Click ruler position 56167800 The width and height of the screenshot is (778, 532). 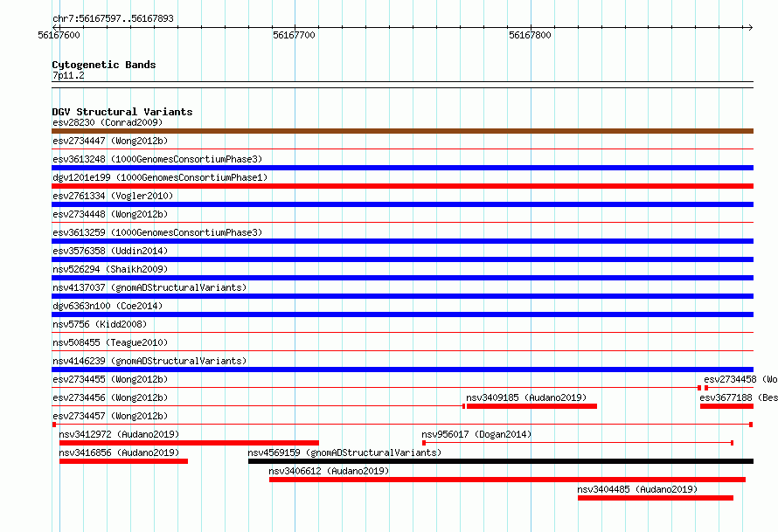pos(530,35)
